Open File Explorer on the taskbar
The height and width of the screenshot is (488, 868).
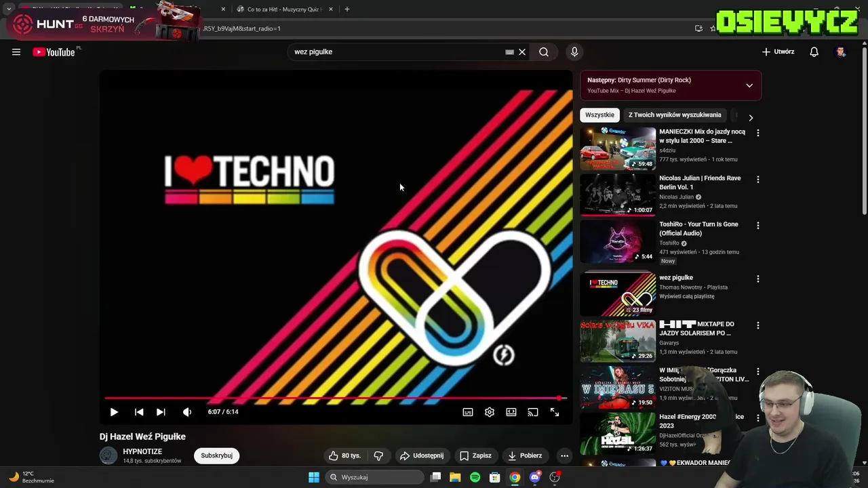pos(455,477)
